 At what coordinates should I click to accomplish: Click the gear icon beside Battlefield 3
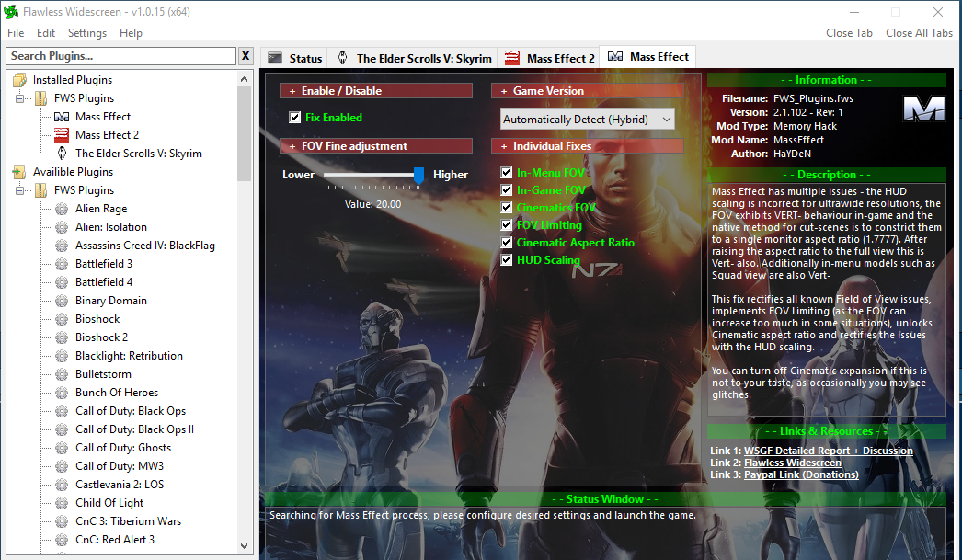[x=62, y=264]
